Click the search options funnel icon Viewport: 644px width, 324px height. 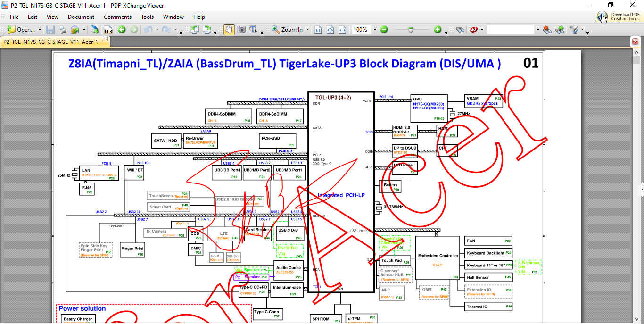tap(574, 30)
